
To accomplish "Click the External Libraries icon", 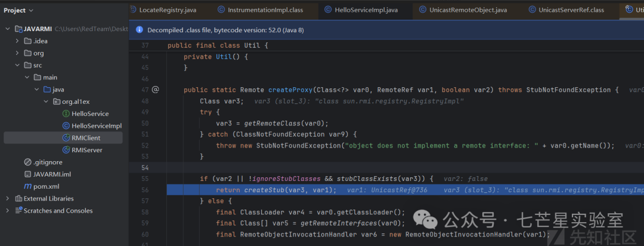I will click(x=18, y=199).
